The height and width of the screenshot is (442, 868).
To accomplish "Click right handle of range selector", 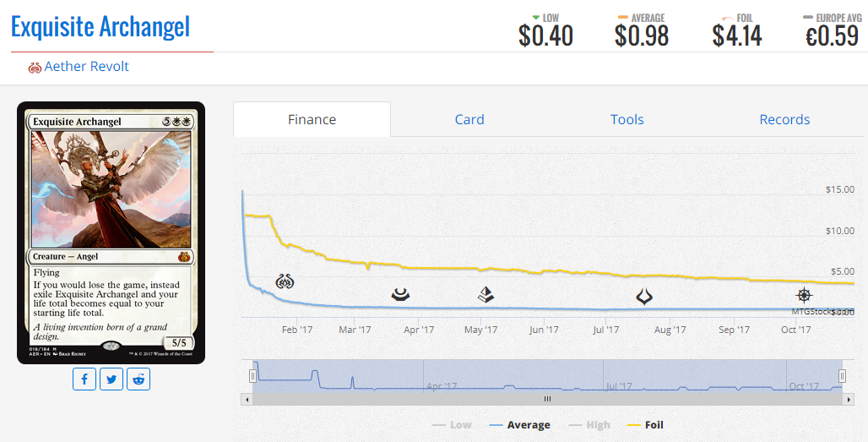I will tap(842, 377).
